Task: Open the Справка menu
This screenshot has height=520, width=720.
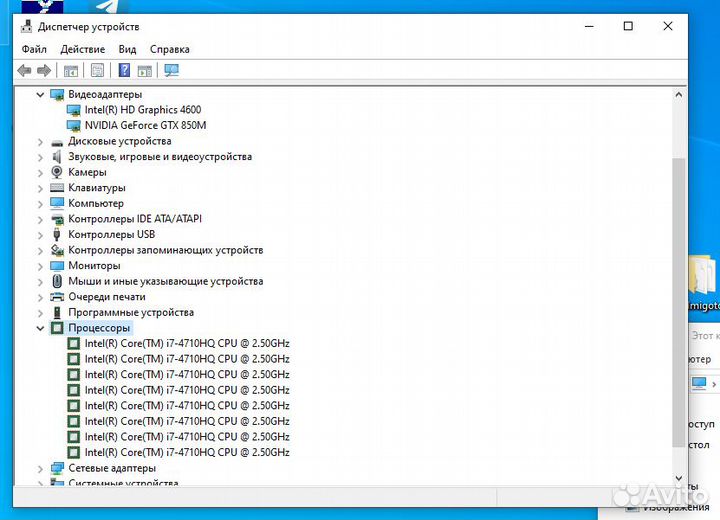Action: 169,49
